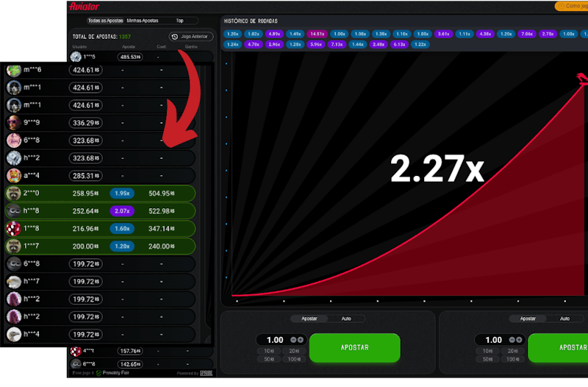
Task: Switch to the Top tab
Action: click(180, 21)
